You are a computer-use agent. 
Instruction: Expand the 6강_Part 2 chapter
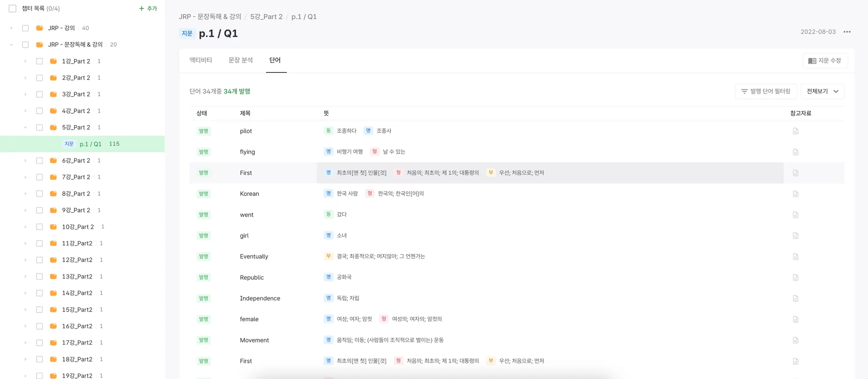click(25, 160)
